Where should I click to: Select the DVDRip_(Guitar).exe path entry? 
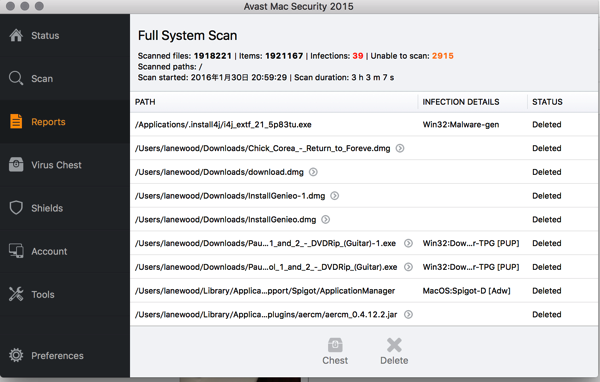tap(266, 267)
